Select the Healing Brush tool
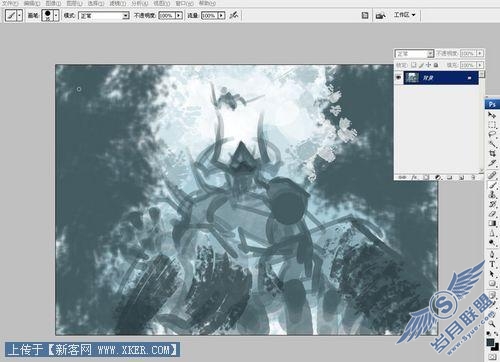The height and width of the screenshot is (362, 500). 492,175
